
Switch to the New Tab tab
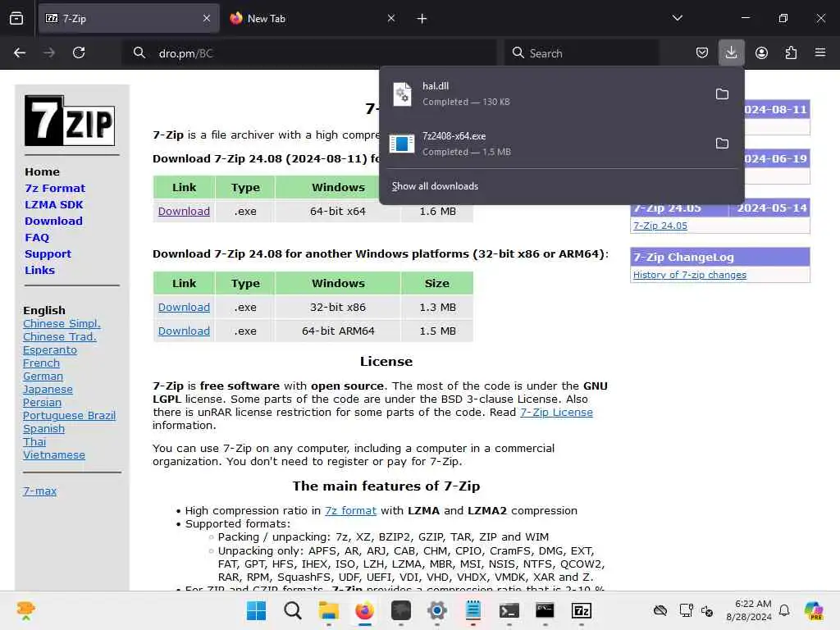[313, 18]
